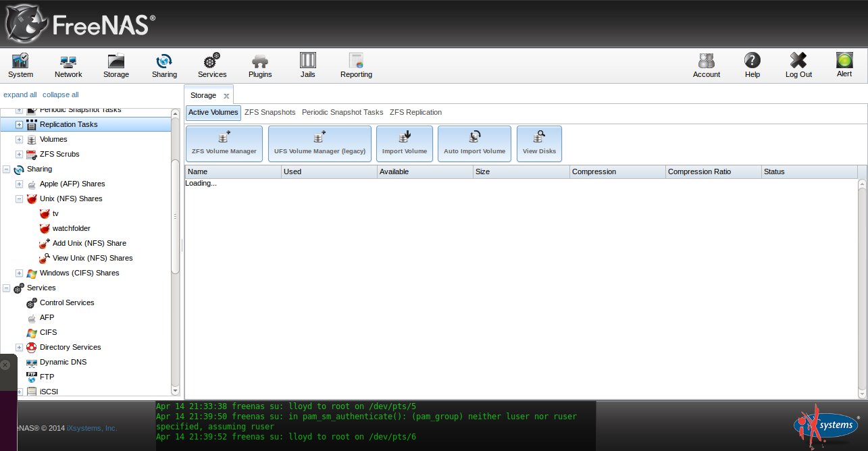Image resolution: width=868 pixels, height=451 pixels.
Task: Click the tree panel scrollbar down arrow
Action: click(175, 390)
